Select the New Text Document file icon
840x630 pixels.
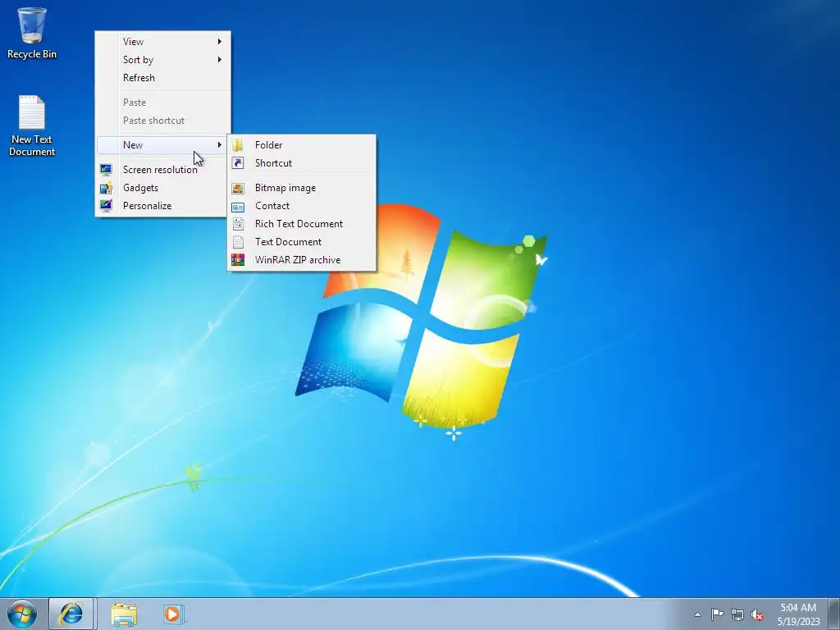tap(32, 126)
